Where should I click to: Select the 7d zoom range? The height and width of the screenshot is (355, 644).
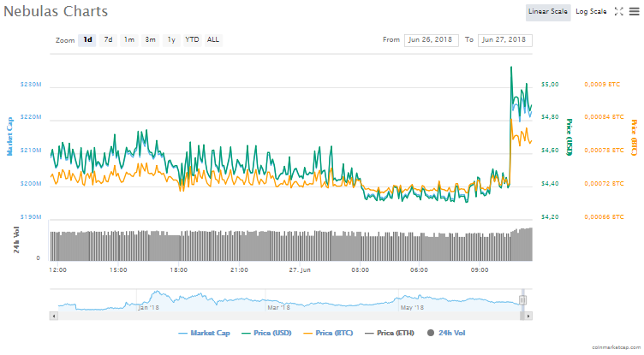click(108, 40)
